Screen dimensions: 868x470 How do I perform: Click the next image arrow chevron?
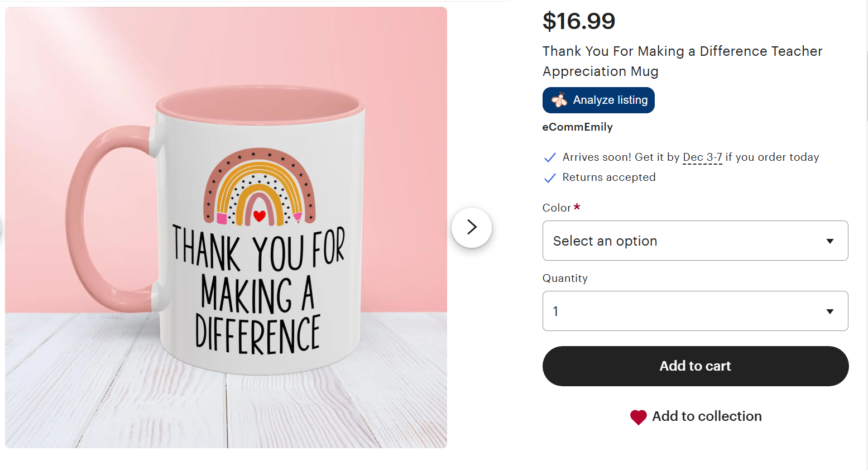click(x=472, y=227)
